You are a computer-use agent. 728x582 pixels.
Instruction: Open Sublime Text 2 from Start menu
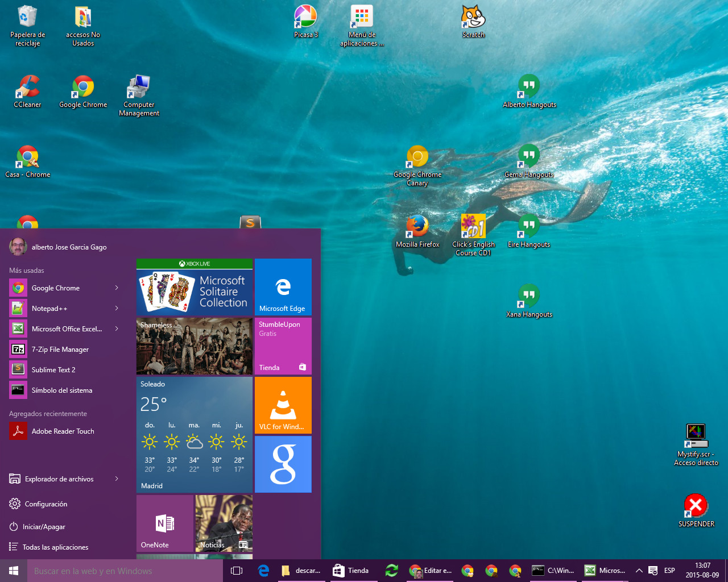pyautogui.click(x=53, y=370)
